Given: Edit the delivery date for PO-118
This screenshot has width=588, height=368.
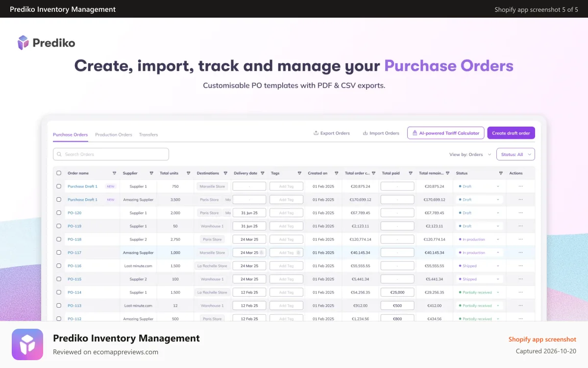Looking at the screenshot, I should tap(249, 239).
